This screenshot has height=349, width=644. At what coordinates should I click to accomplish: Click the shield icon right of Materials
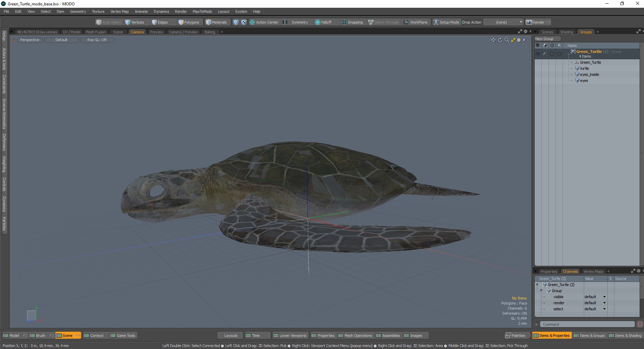coord(236,22)
